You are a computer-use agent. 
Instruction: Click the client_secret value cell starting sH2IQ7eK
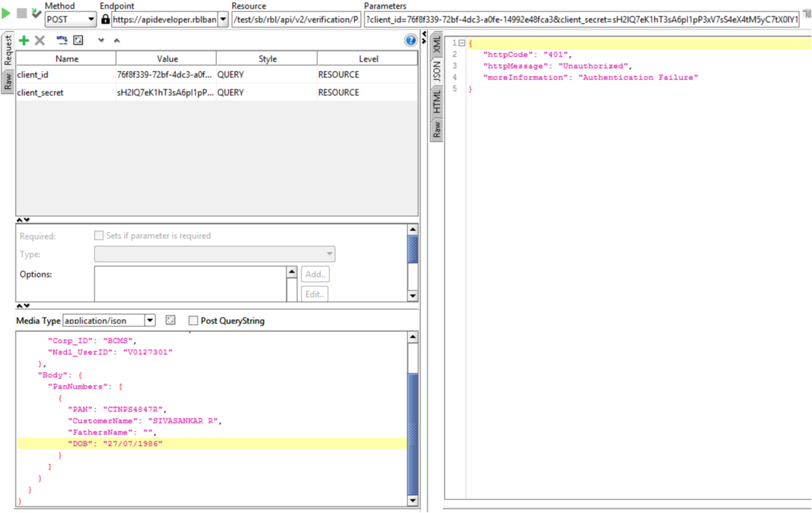(167, 92)
